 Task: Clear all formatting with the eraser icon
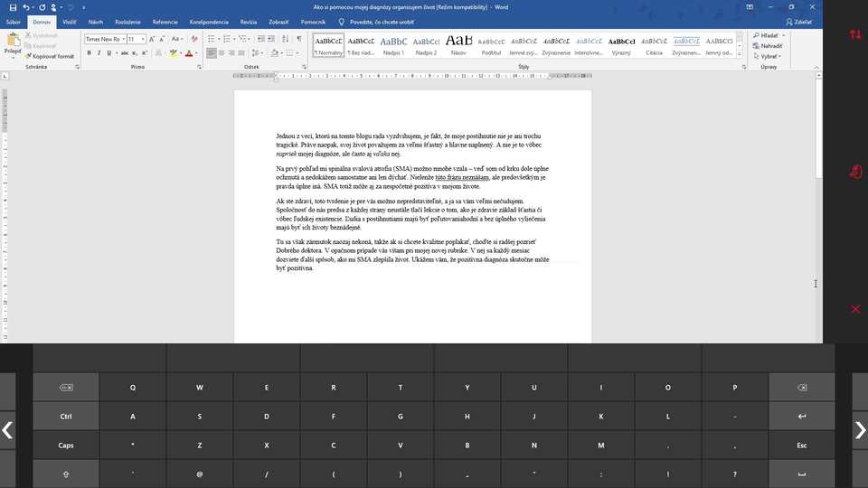coord(194,39)
